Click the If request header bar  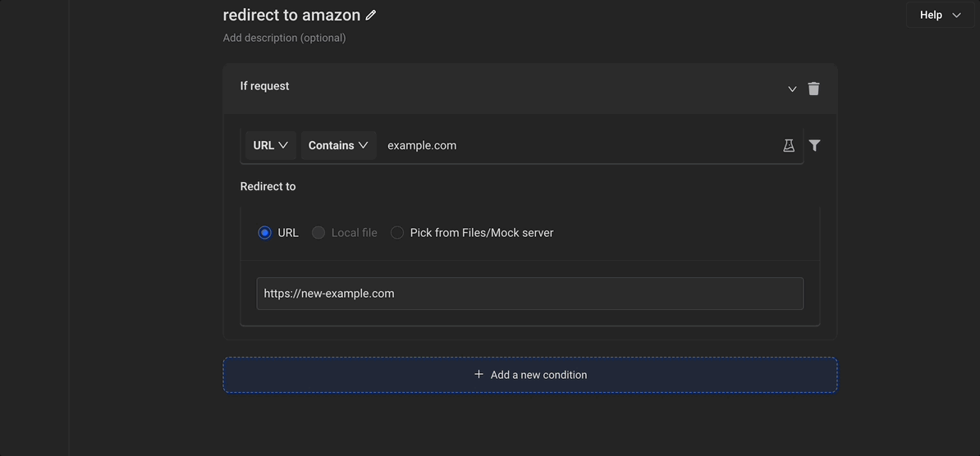pos(492,88)
